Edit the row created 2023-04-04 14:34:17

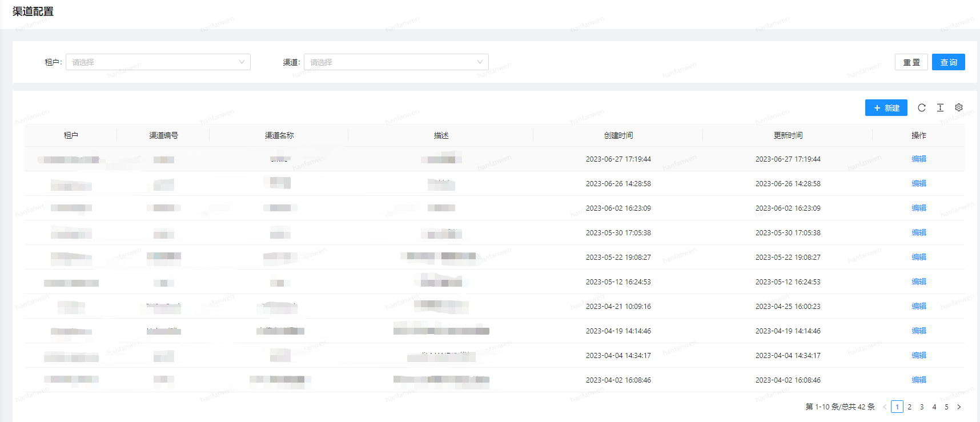pos(919,355)
